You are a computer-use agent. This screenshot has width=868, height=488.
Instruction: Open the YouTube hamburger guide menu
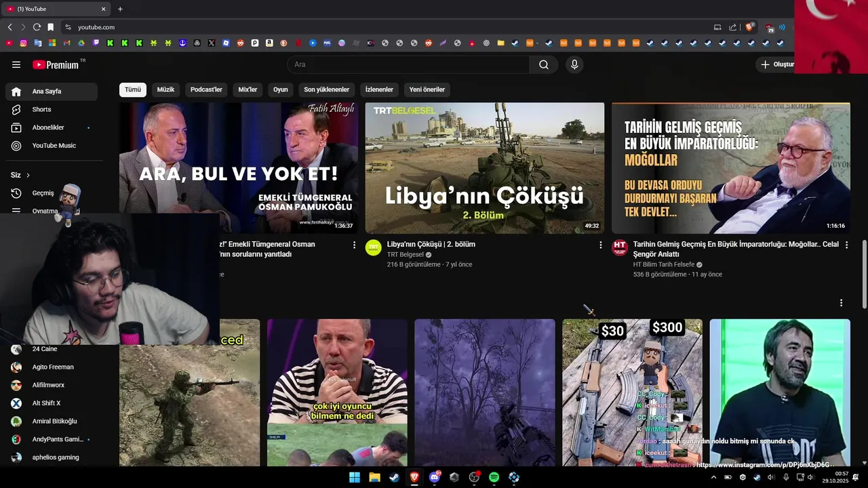(16, 64)
